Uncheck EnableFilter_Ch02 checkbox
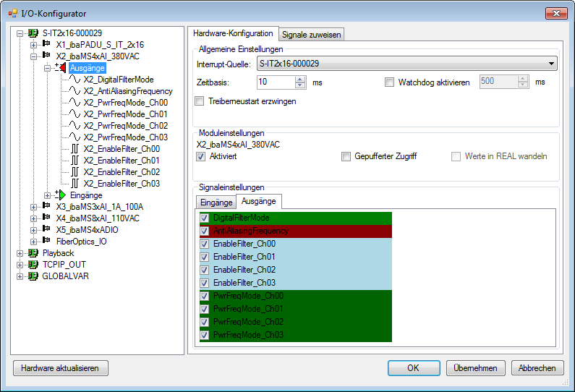This screenshot has height=392, width=575. click(x=205, y=270)
